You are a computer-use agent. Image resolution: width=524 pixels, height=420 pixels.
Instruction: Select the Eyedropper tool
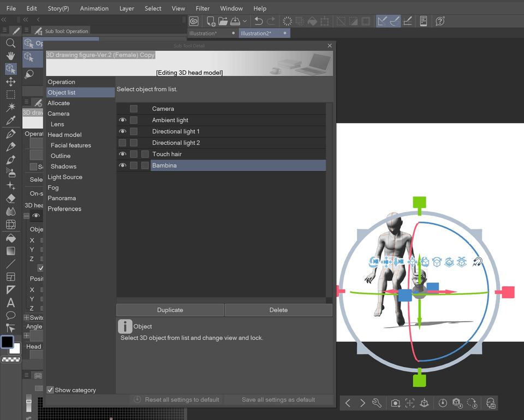[x=10, y=120]
